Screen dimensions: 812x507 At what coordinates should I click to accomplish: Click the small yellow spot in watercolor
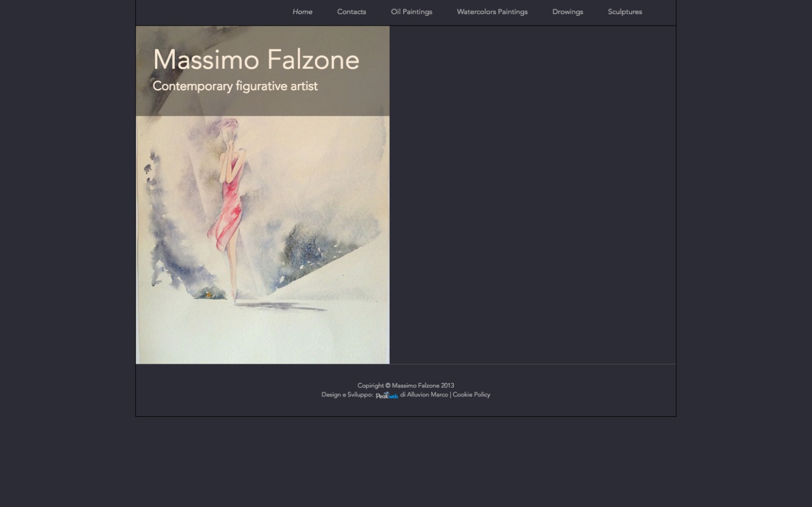point(209,296)
